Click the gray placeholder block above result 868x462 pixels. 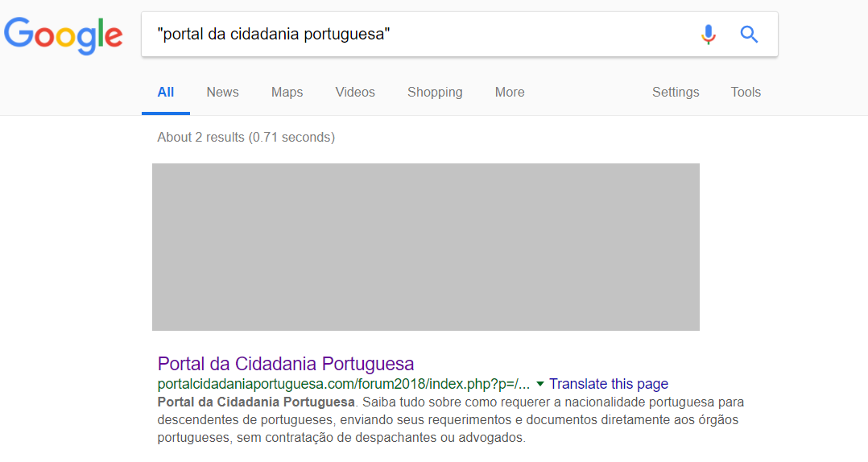point(426,247)
